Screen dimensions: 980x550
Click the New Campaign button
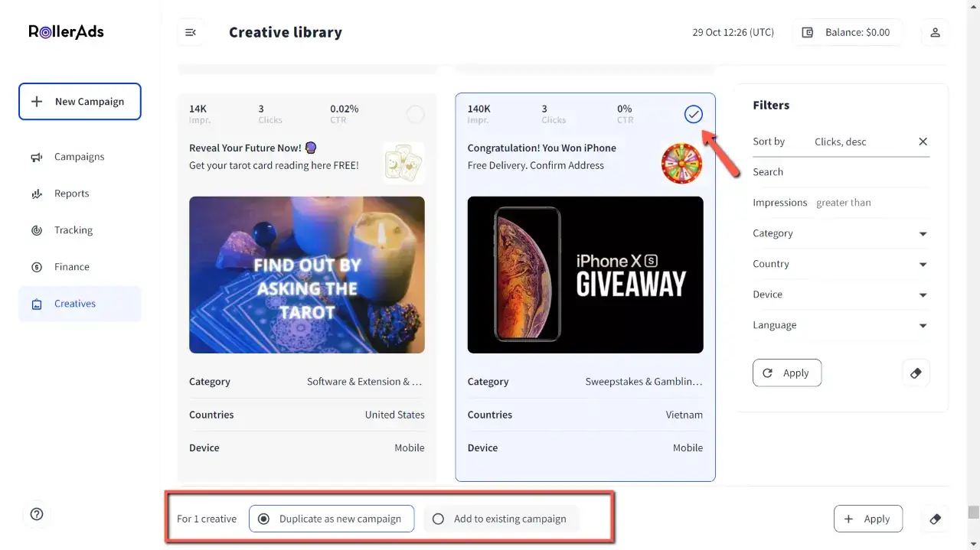tap(80, 102)
